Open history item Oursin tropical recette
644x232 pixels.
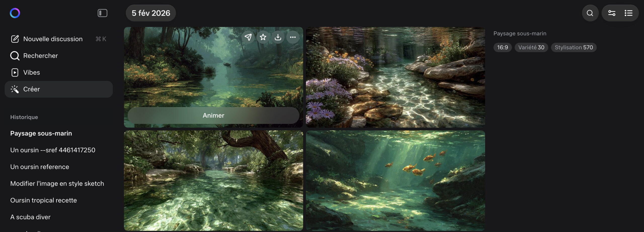[44, 200]
